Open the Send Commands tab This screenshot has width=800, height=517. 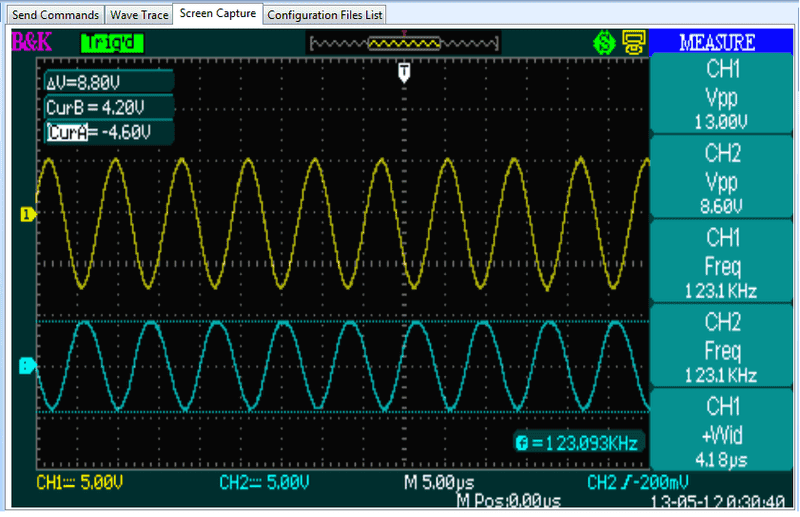pyautogui.click(x=54, y=15)
